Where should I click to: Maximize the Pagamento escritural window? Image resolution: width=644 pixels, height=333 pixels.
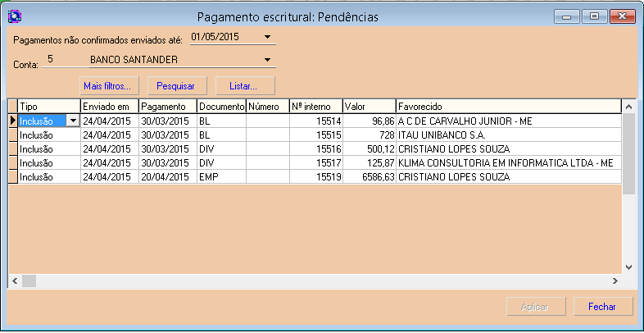(x=594, y=17)
